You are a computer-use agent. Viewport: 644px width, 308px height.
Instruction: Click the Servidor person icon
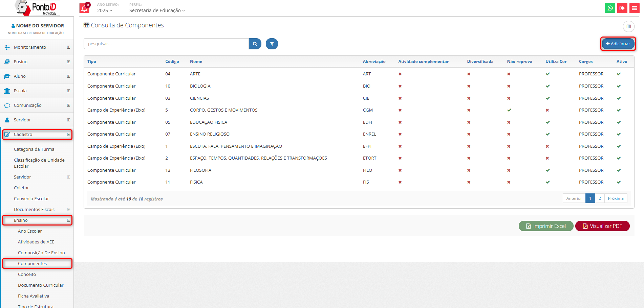click(x=7, y=120)
